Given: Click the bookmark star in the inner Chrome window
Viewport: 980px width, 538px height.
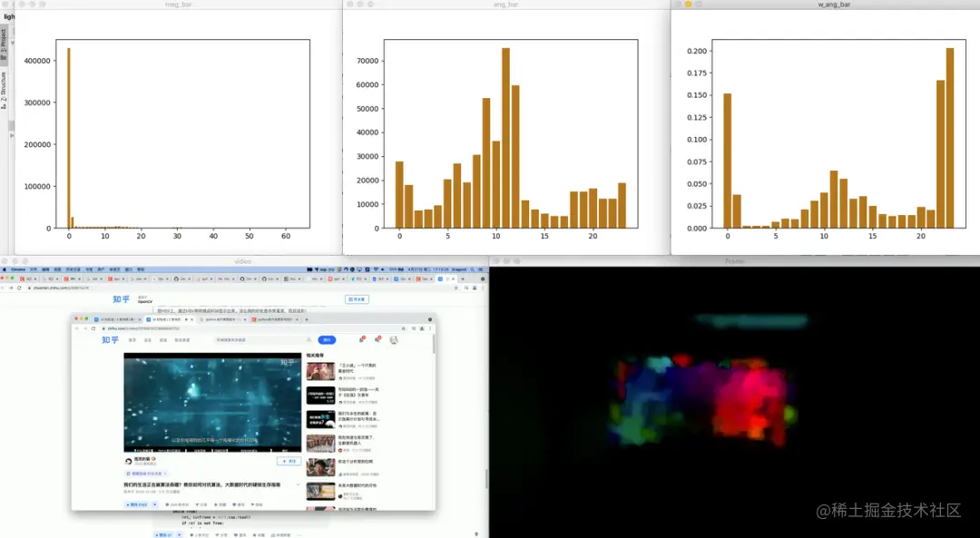Looking at the screenshot, I should 404,328.
